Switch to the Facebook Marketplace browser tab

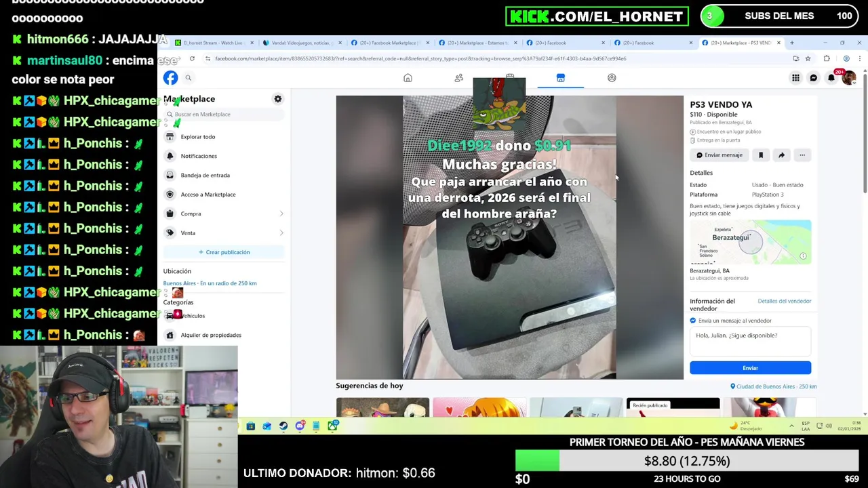pos(390,43)
